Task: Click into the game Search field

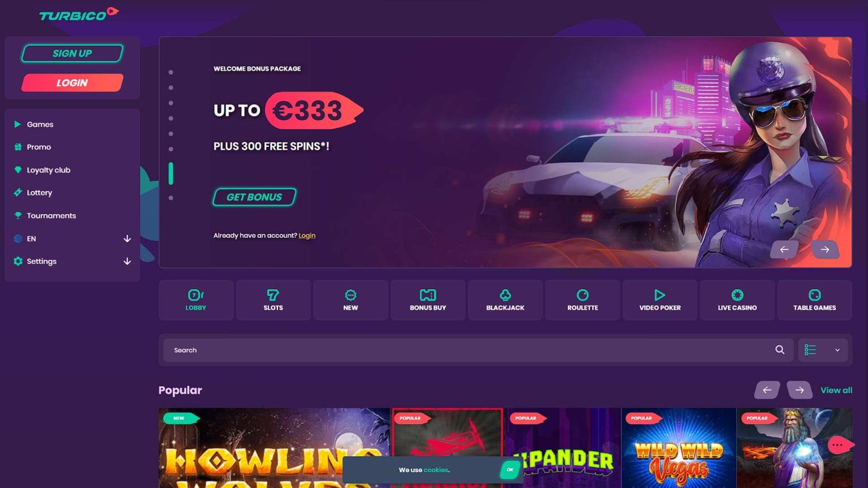Action: pos(468,350)
